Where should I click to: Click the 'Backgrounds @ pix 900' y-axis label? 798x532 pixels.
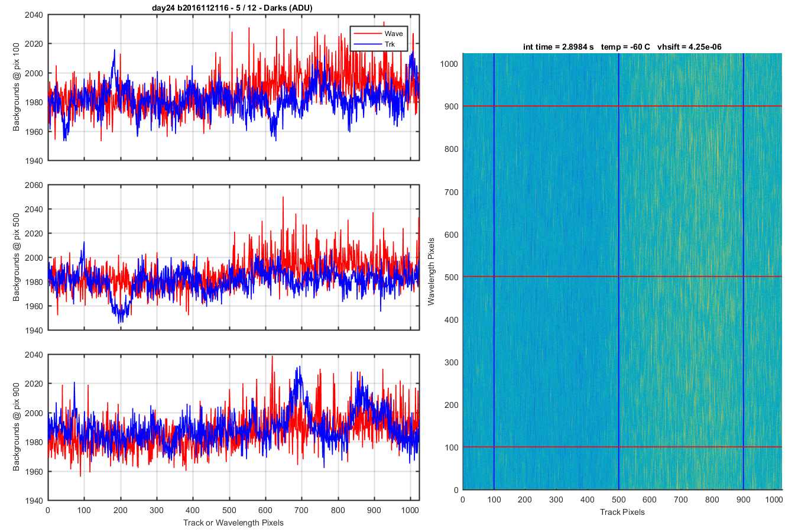pos(17,427)
